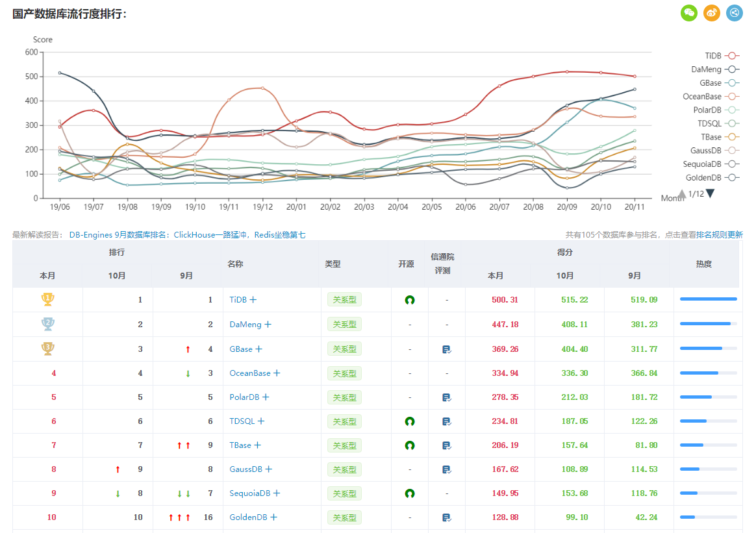Screen dimensions: 756x533
Task: Open the TDSQL database name link
Action: (x=242, y=421)
